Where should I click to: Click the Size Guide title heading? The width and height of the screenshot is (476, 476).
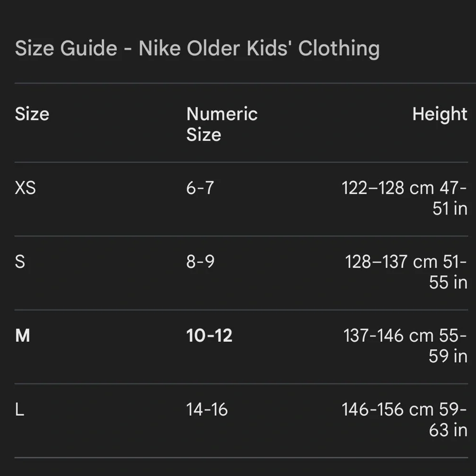(x=198, y=49)
